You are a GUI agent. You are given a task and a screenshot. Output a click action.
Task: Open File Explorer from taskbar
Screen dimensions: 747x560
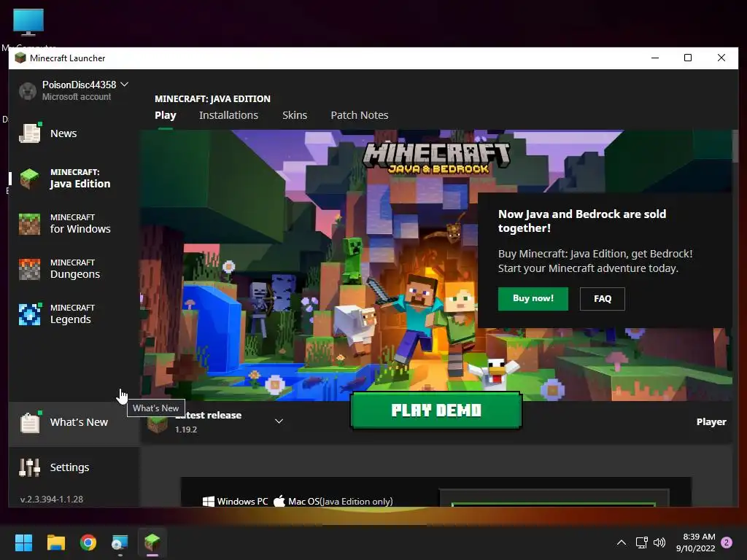pos(55,542)
